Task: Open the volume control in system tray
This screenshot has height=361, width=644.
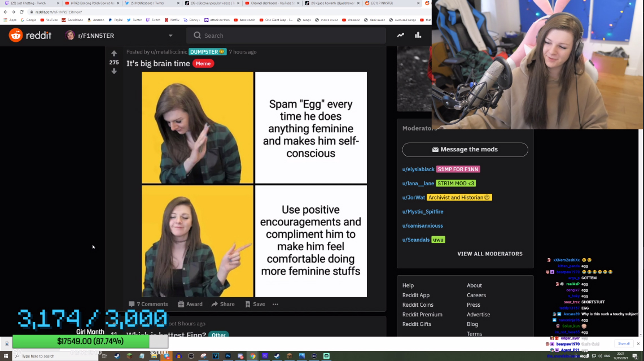Action: tap(600, 356)
